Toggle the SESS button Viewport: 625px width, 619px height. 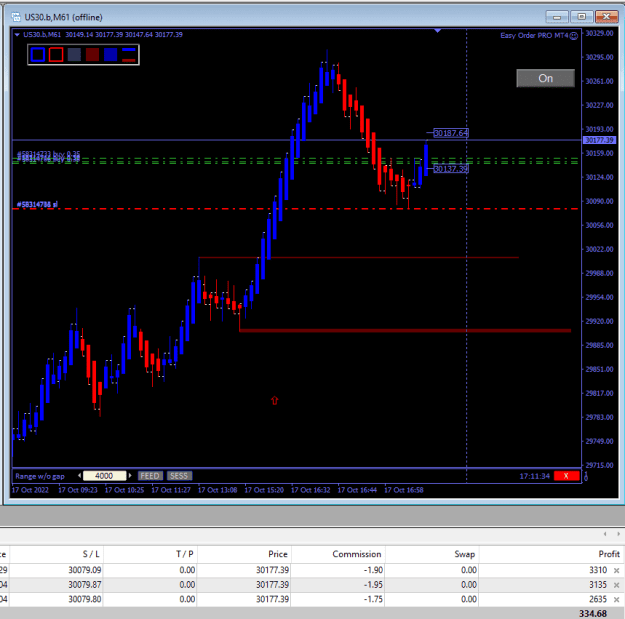tap(179, 476)
